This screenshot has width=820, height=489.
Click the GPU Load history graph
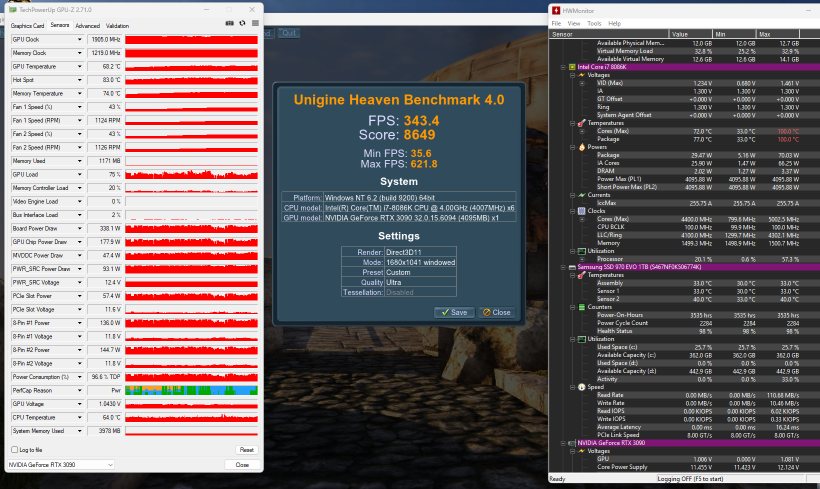pos(191,175)
